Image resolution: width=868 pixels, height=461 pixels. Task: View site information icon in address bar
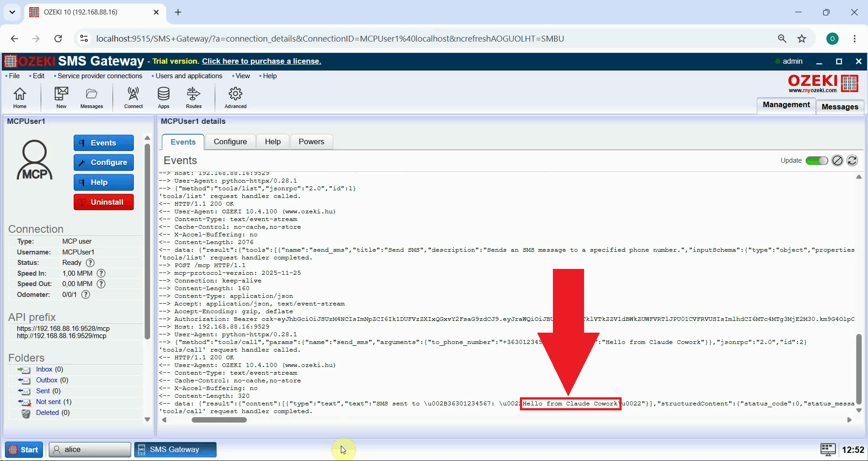84,38
